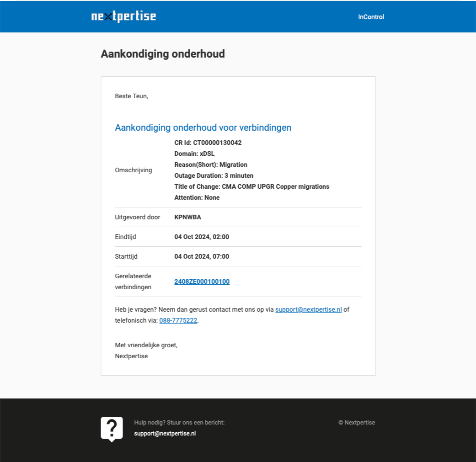Image resolution: width=476 pixels, height=462 pixels.
Task: Click value '04 Oct 2024, 07:00'
Action: click(x=202, y=256)
